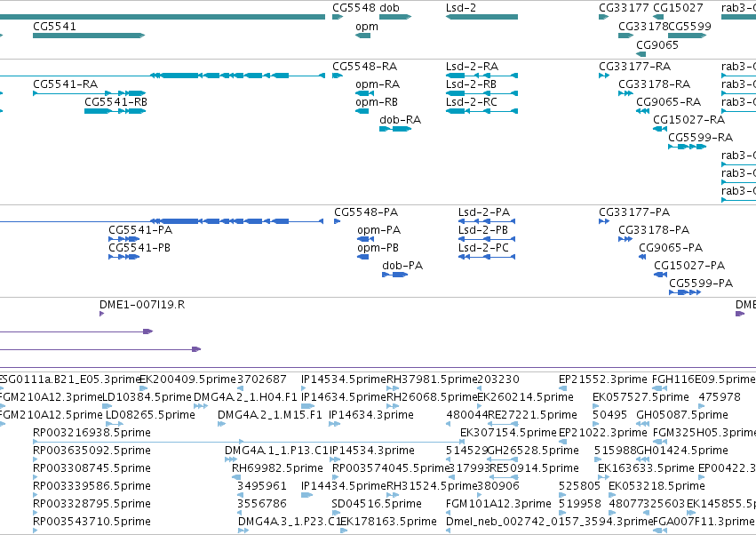Click the DMG4A.2_1.M15.F1 EST label
This screenshot has width=756, height=535.
(269, 415)
